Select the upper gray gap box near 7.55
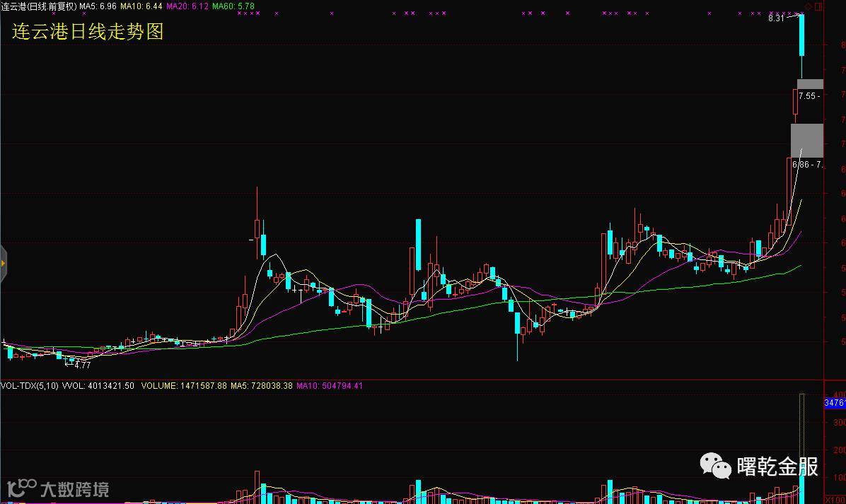 click(x=811, y=84)
